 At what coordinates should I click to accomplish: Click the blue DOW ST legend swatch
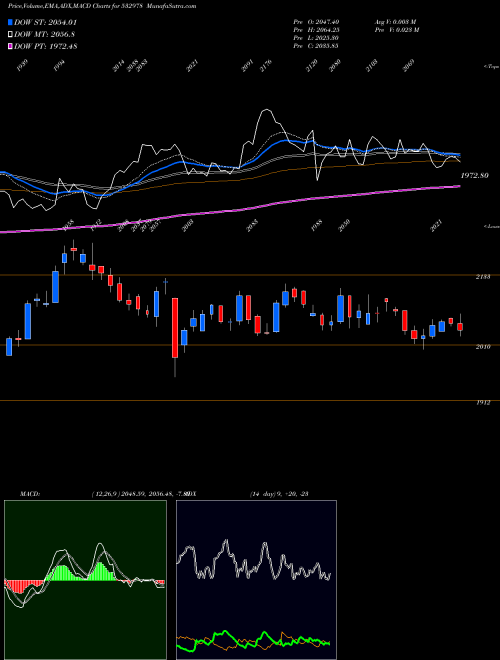[x=10, y=22]
